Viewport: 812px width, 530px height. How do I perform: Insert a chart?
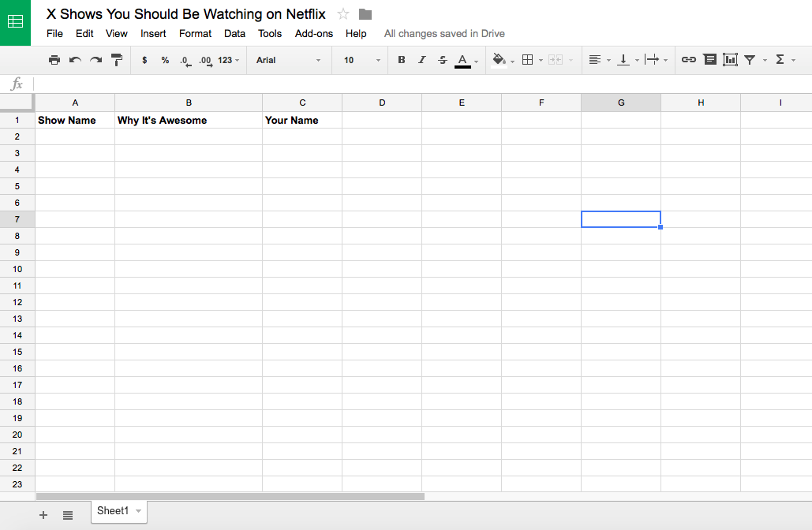[x=730, y=59]
